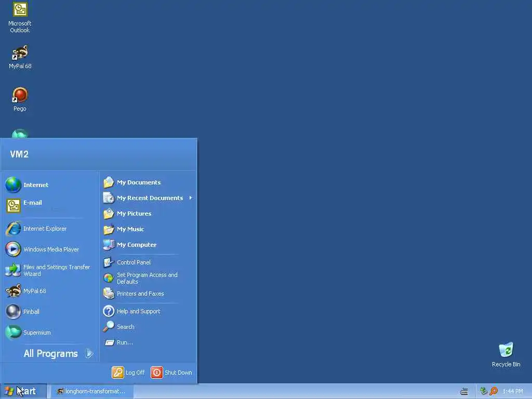Open My Documents folder
This screenshot has height=399, width=532.
[148, 182]
